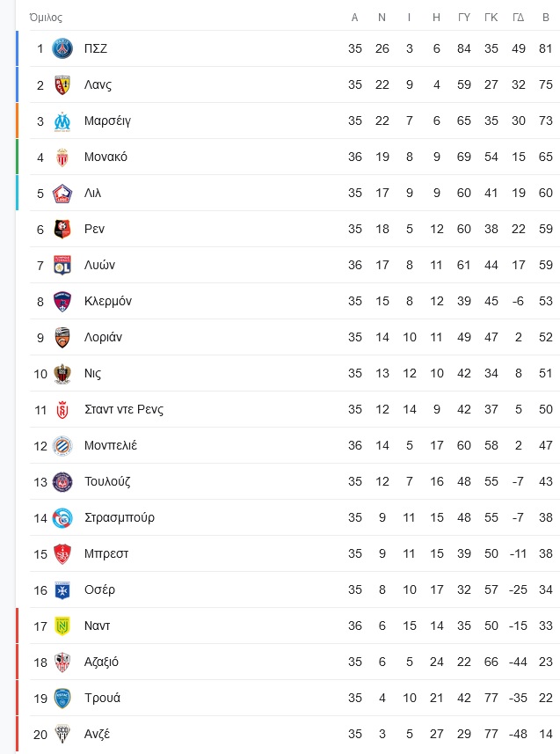Screen dimensions: 560x754
Task: Select the Στρασμπούρ team logo
Action: coord(62,518)
